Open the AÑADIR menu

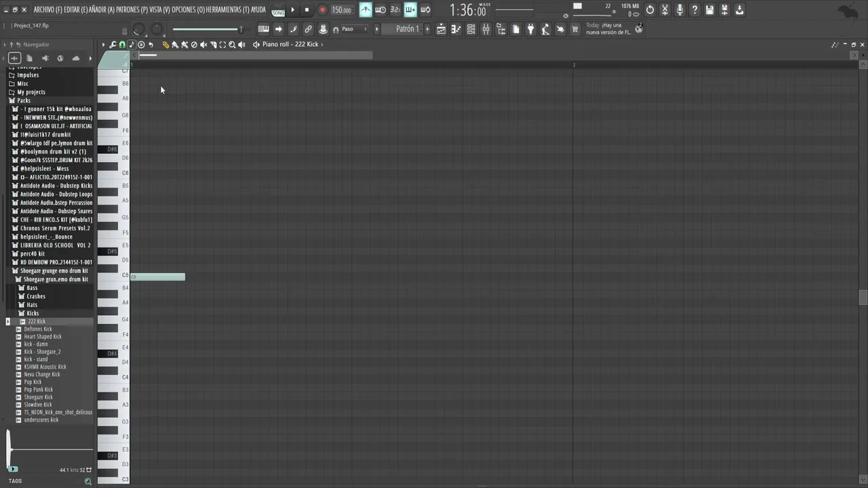102,9
